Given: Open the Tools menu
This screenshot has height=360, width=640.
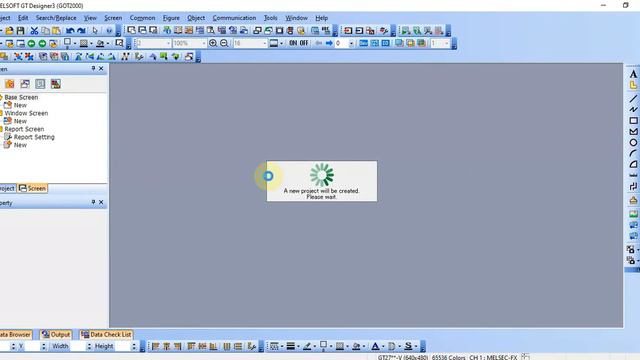Looking at the screenshot, I should click(x=271, y=18).
